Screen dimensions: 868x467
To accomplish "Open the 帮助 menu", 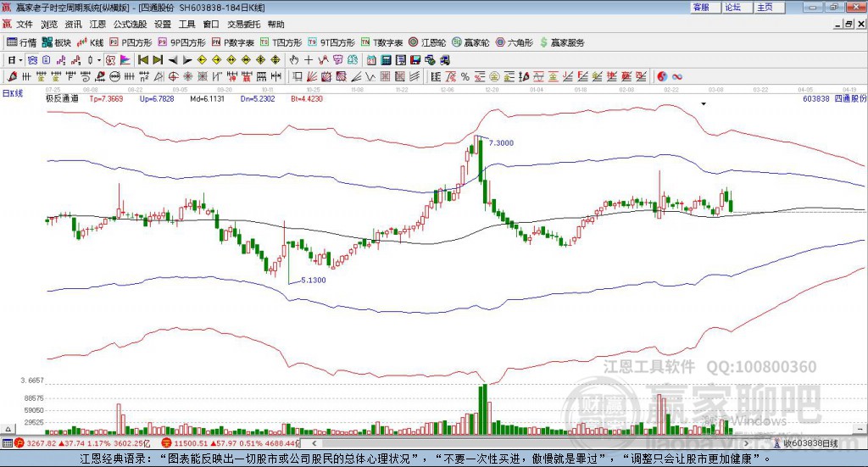I will (x=275, y=25).
